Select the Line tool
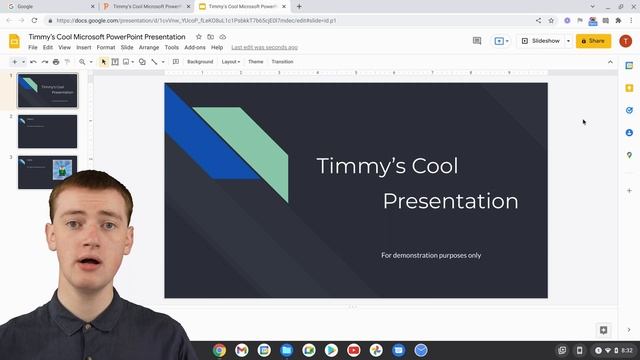640x360 pixels. (x=154, y=62)
